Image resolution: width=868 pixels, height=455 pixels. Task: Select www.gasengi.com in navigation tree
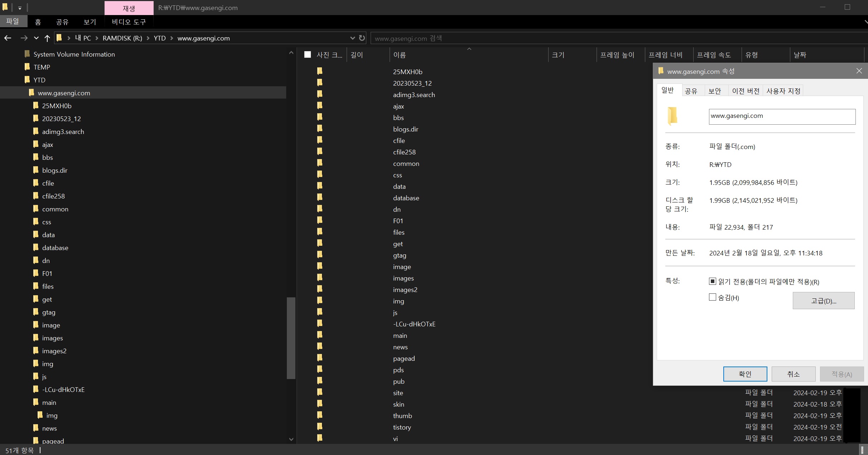64,93
